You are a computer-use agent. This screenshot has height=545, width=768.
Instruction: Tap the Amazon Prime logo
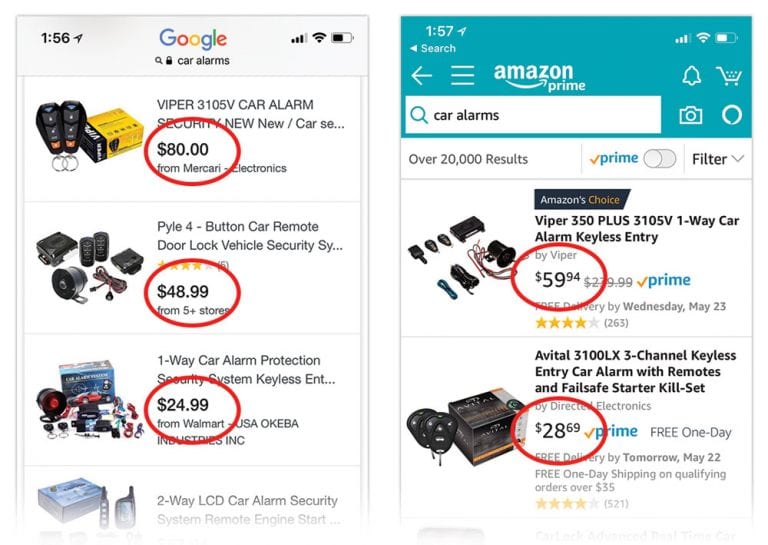533,77
